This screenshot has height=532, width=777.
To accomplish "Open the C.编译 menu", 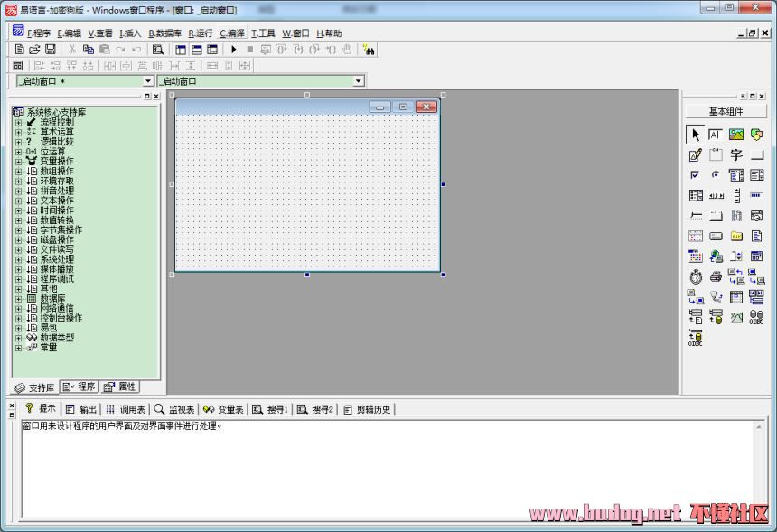I will (x=232, y=33).
